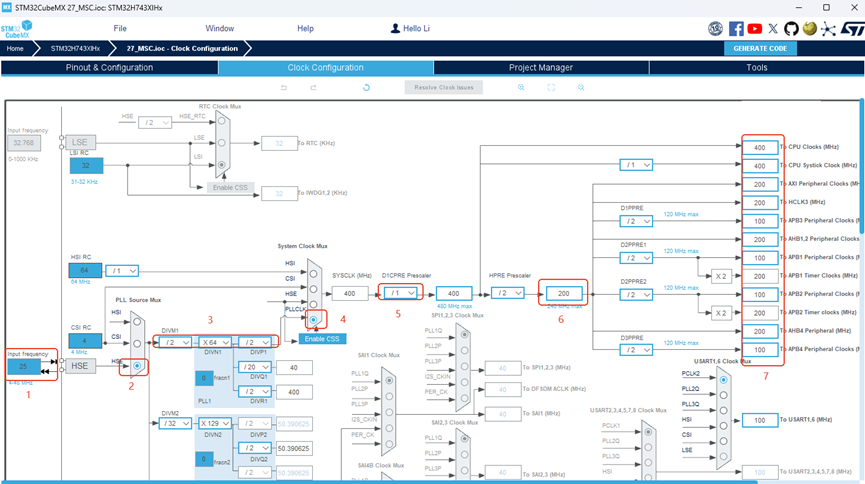Screen dimensions: 865x484
Task: Open the GitHub icon
Action: 791,29
